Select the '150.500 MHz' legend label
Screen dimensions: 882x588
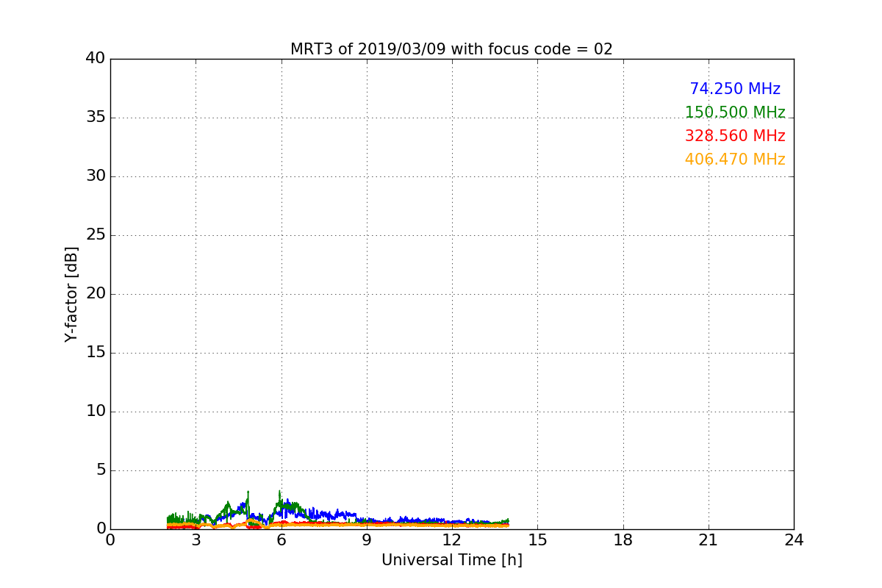click(x=735, y=112)
